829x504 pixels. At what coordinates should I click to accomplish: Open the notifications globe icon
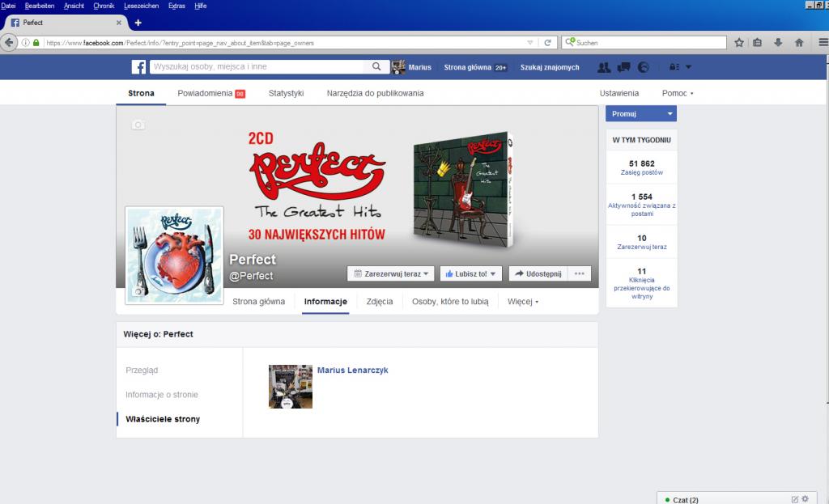pyautogui.click(x=644, y=67)
